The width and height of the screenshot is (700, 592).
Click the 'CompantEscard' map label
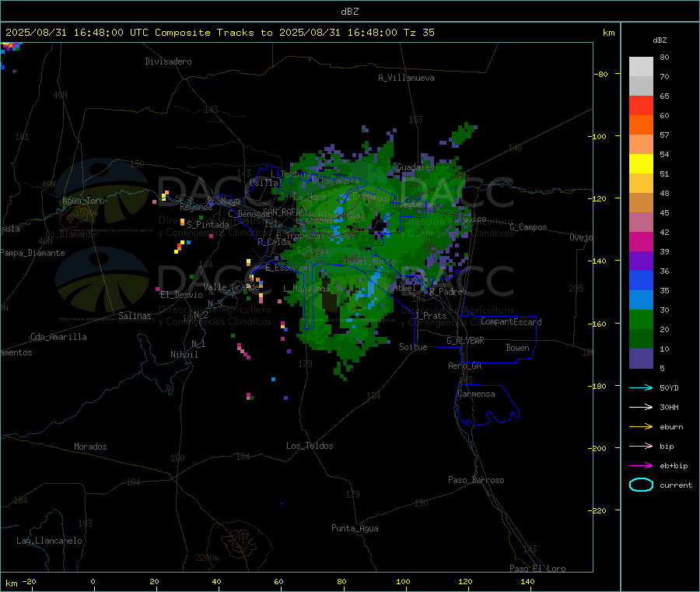pyautogui.click(x=511, y=322)
